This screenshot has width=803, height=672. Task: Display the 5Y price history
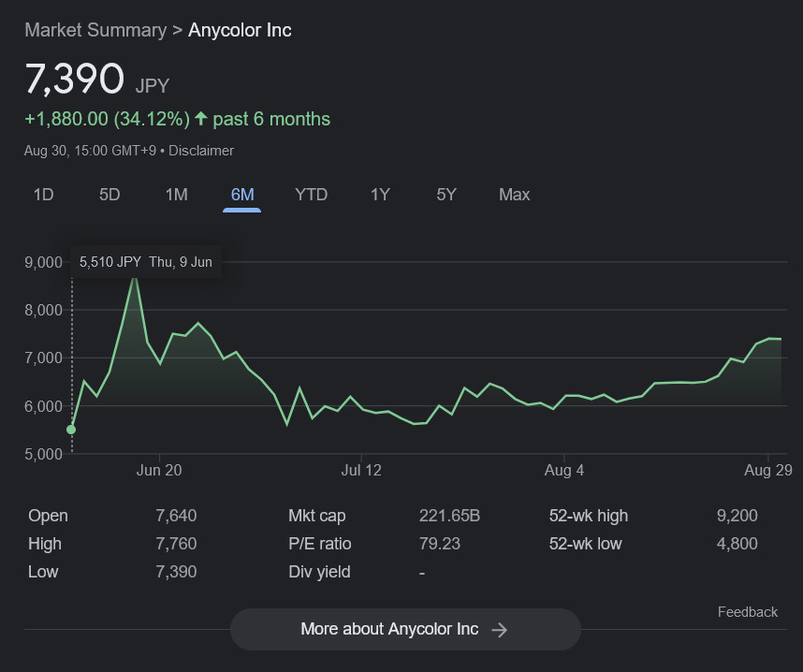click(x=446, y=195)
